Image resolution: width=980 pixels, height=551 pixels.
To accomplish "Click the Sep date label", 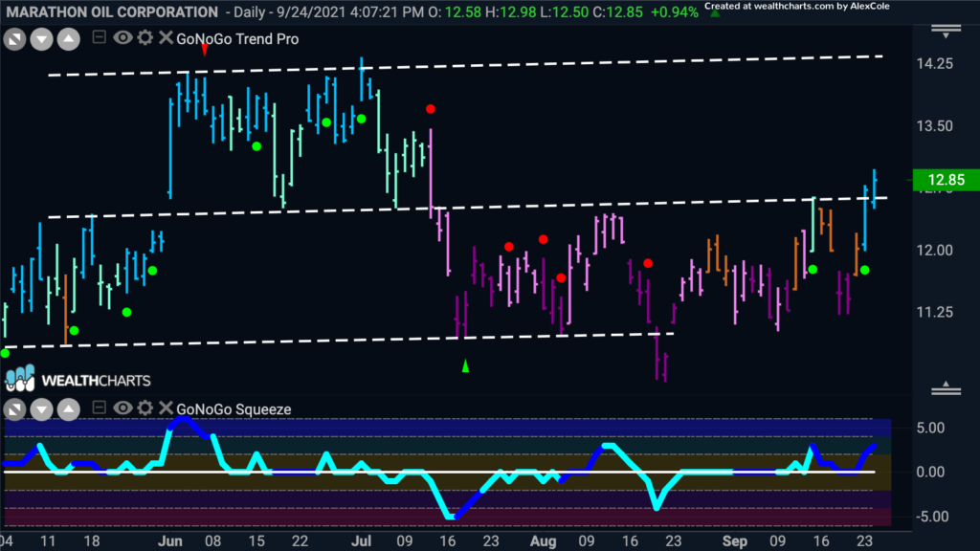I will [x=735, y=541].
